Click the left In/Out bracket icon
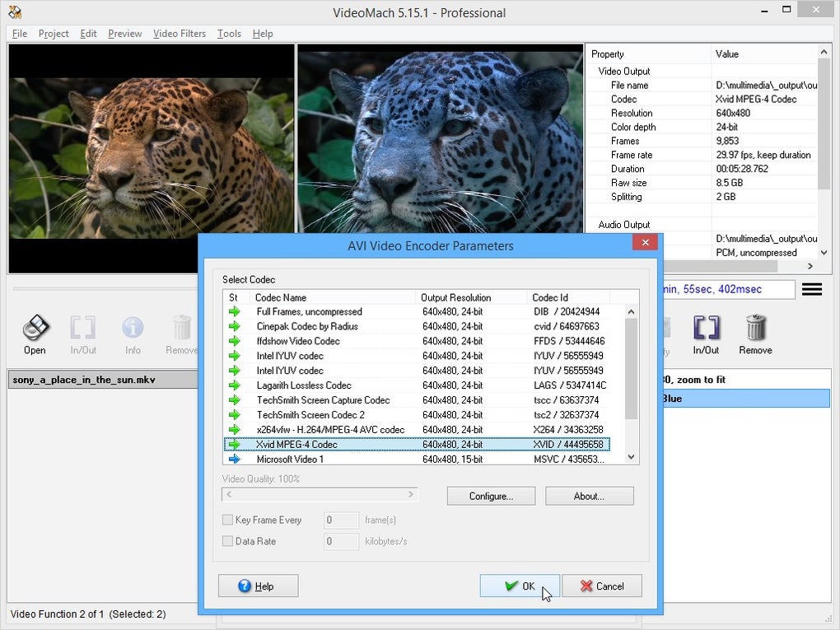The height and width of the screenshot is (630, 840). click(x=82, y=329)
